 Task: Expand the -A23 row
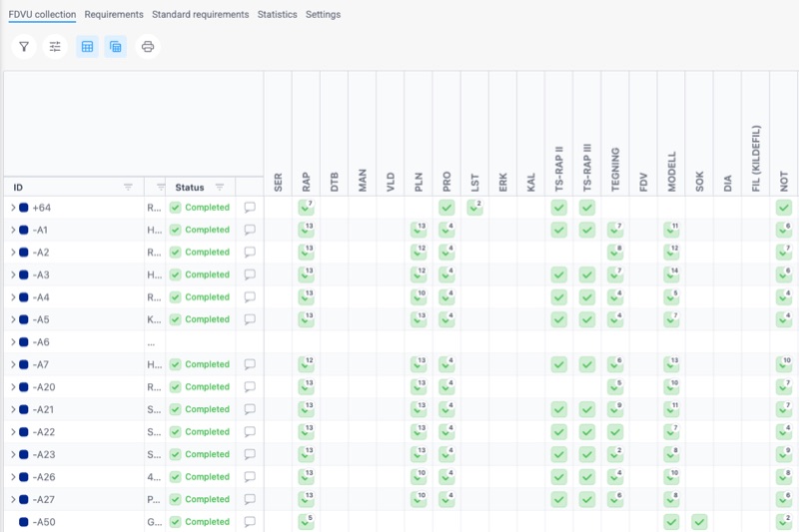(13, 454)
